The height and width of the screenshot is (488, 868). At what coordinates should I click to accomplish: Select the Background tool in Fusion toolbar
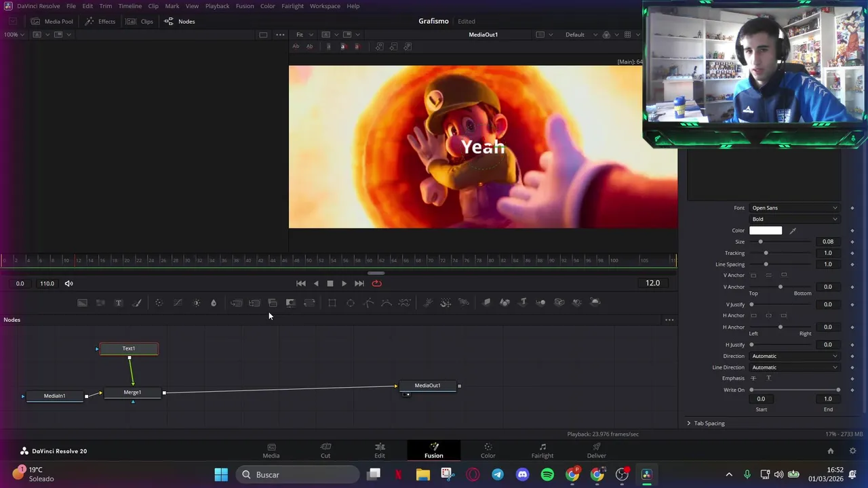(82, 303)
